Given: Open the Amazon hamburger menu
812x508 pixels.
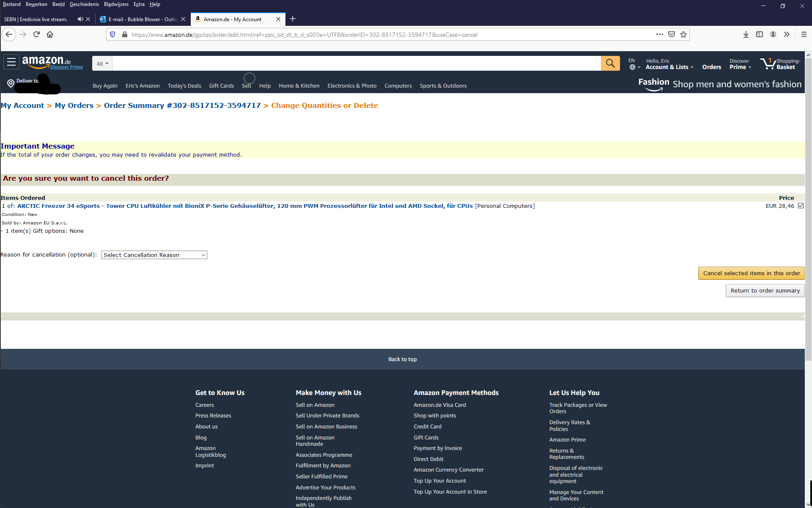Looking at the screenshot, I should click(11, 62).
